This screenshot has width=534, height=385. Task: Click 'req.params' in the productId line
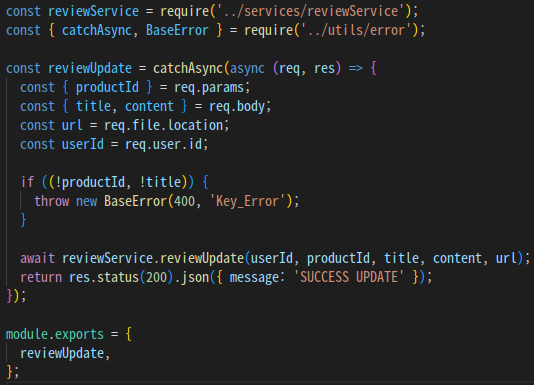(209, 88)
